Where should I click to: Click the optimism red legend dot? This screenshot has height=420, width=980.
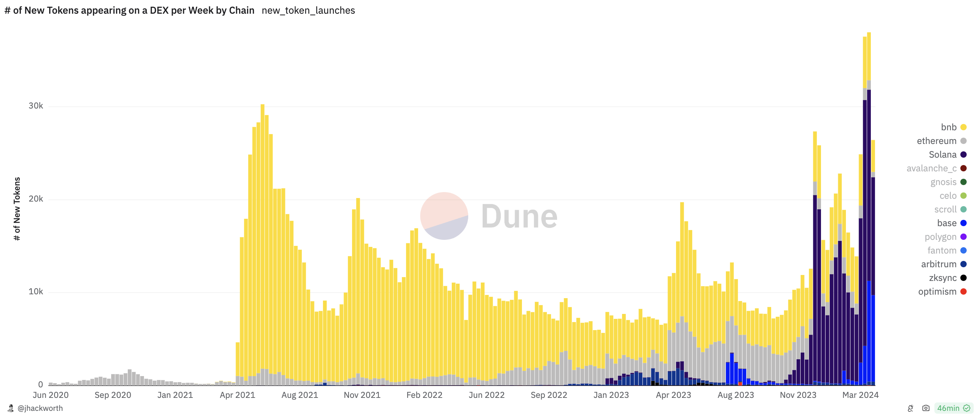coord(963,292)
